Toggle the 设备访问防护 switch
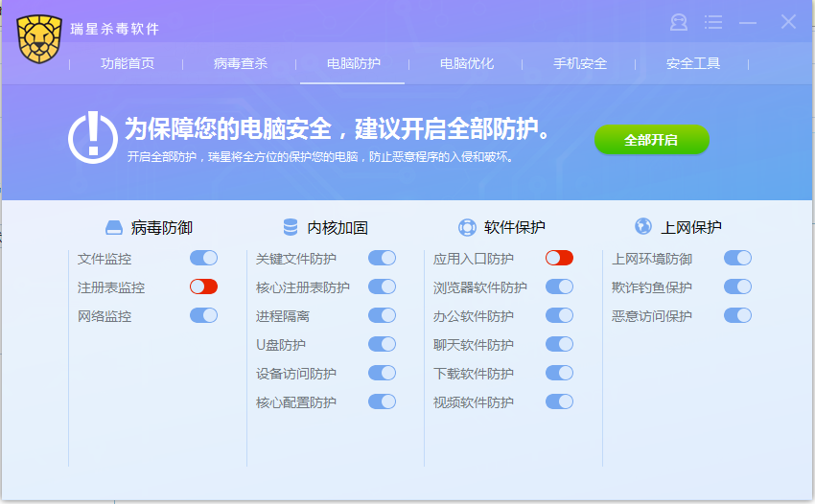Image resolution: width=815 pixels, height=504 pixels. pyautogui.click(x=382, y=373)
